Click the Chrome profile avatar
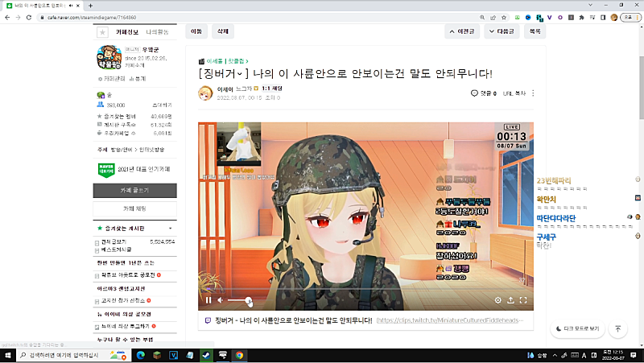The image size is (644, 363). (x=614, y=17)
